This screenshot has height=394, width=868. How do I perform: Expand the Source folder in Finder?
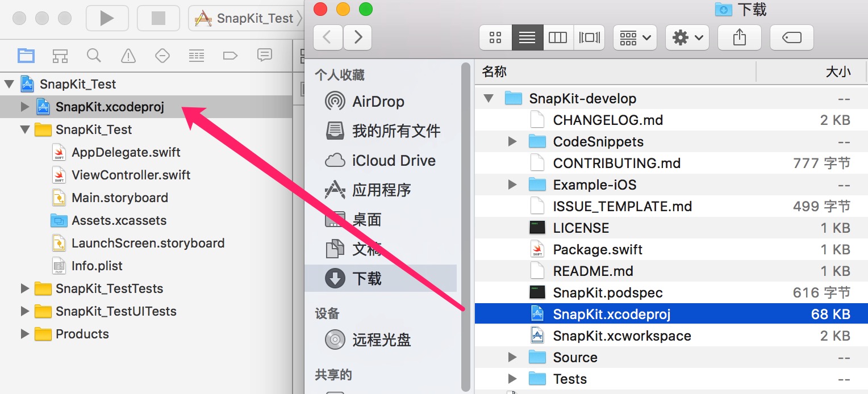coord(512,357)
